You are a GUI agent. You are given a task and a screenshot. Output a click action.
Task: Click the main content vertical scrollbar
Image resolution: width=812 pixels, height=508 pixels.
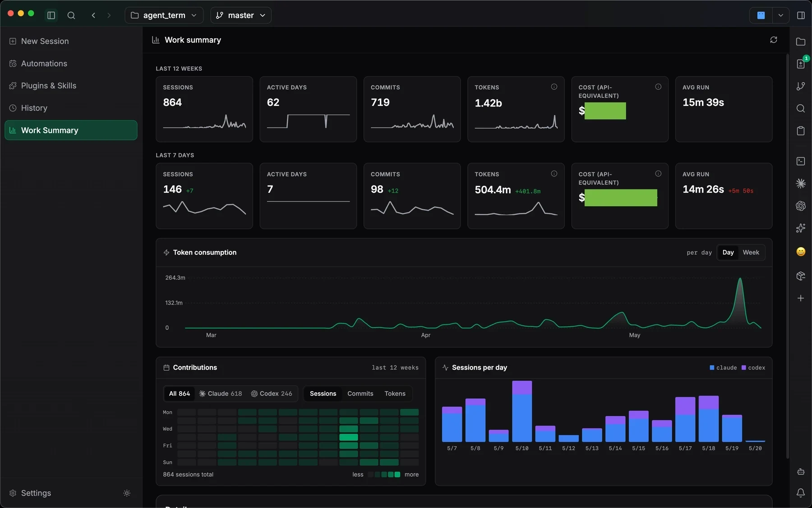pos(787,256)
